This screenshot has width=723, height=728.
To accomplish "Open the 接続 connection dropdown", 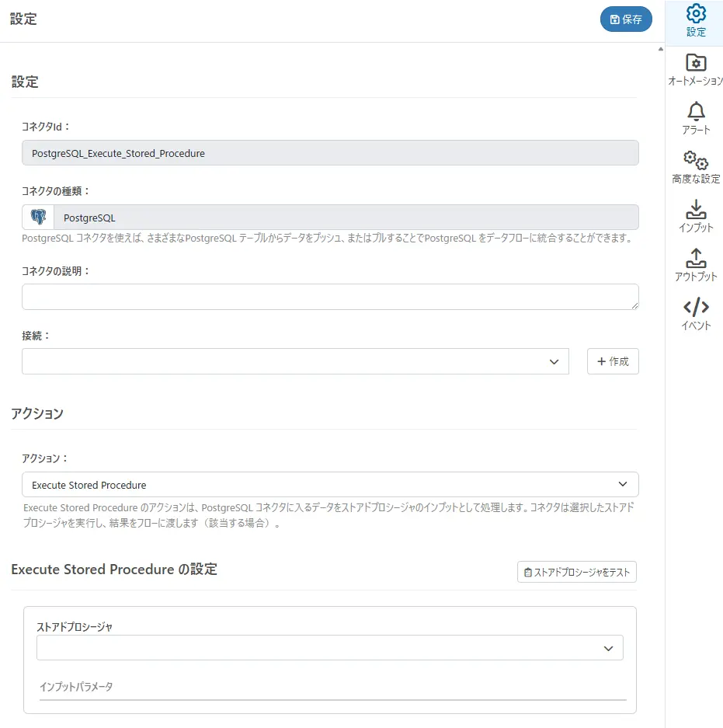I will [295, 361].
